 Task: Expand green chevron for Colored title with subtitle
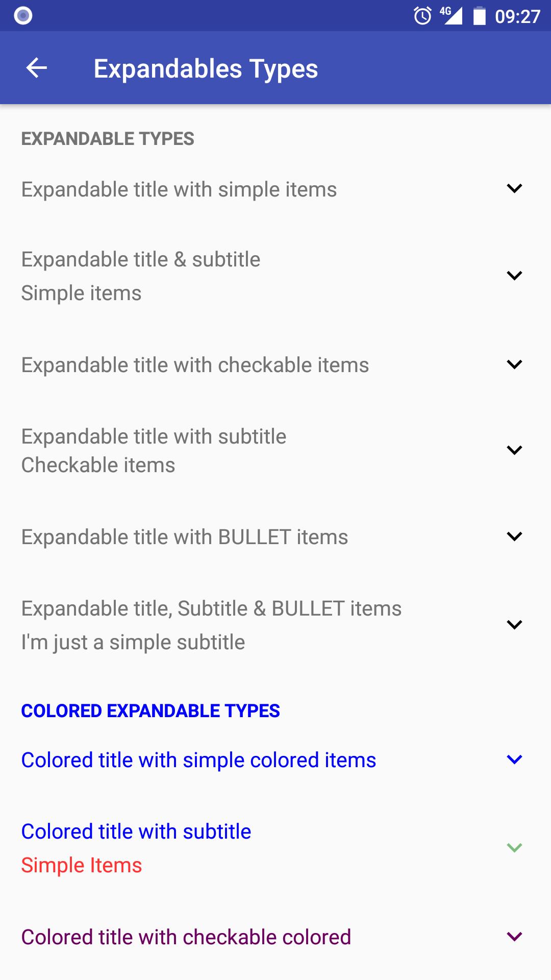tap(514, 848)
